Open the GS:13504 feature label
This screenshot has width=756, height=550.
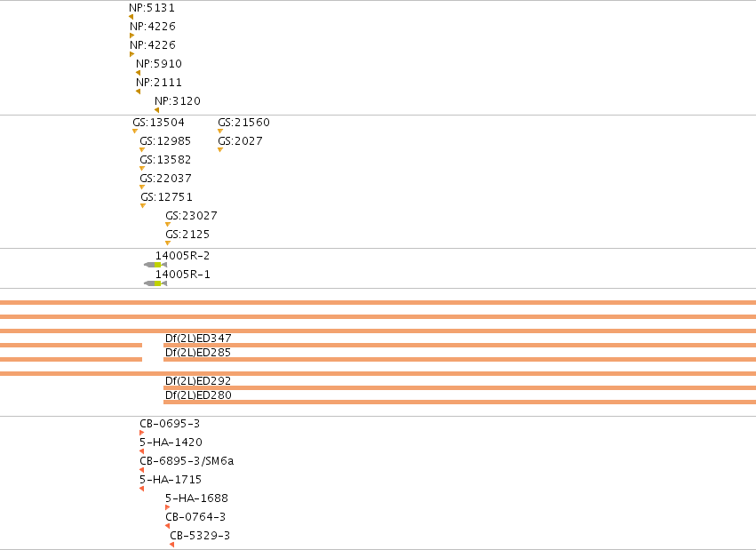pos(159,123)
